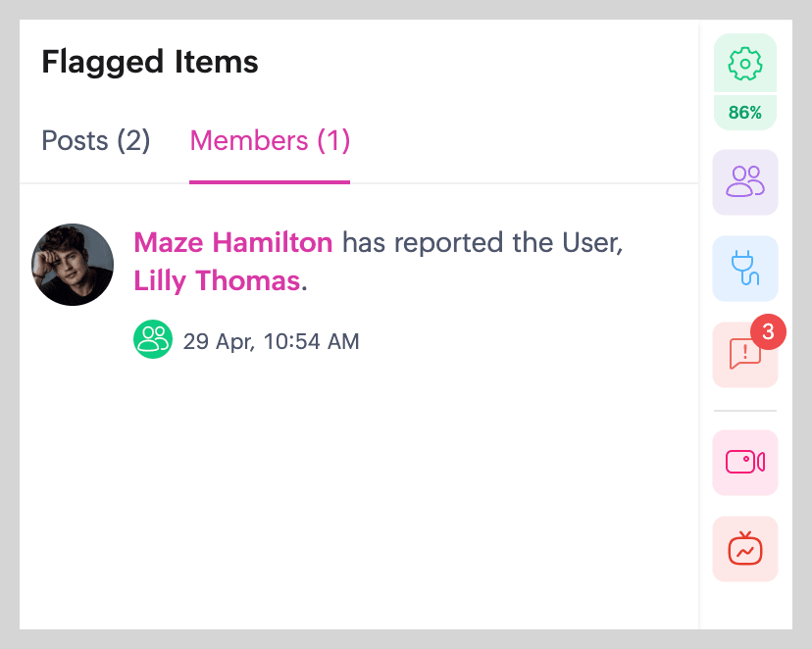812x649 pixels.
Task: Open the integrations plug icon
Action: coord(745,268)
